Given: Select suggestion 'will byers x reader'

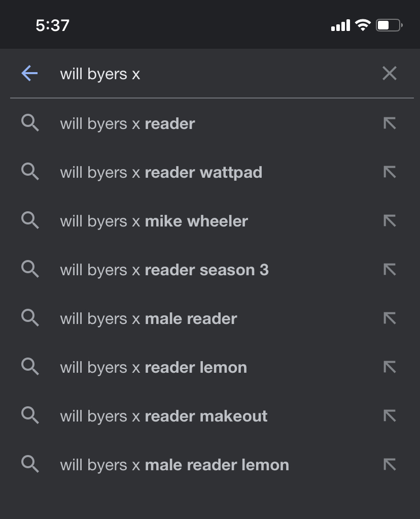Looking at the screenshot, I should [128, 123].
